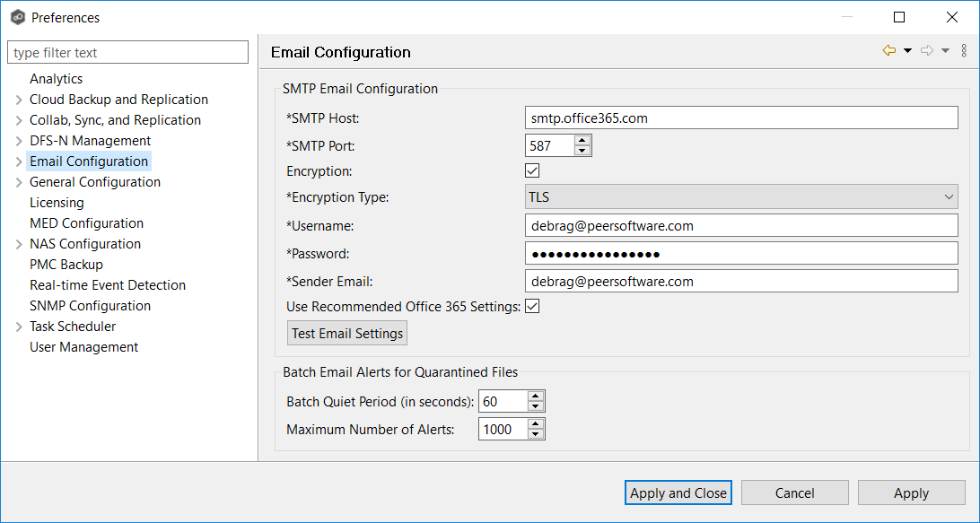Decrease Maximum Number of Alerts value
980x523 pixels.
(x=536, y=435)
